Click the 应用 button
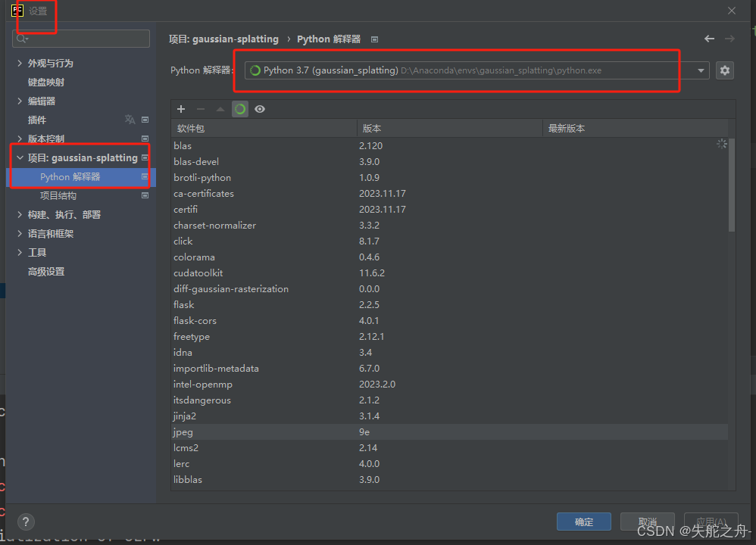This screenshot has height=545, width=756. click(711, 522)
